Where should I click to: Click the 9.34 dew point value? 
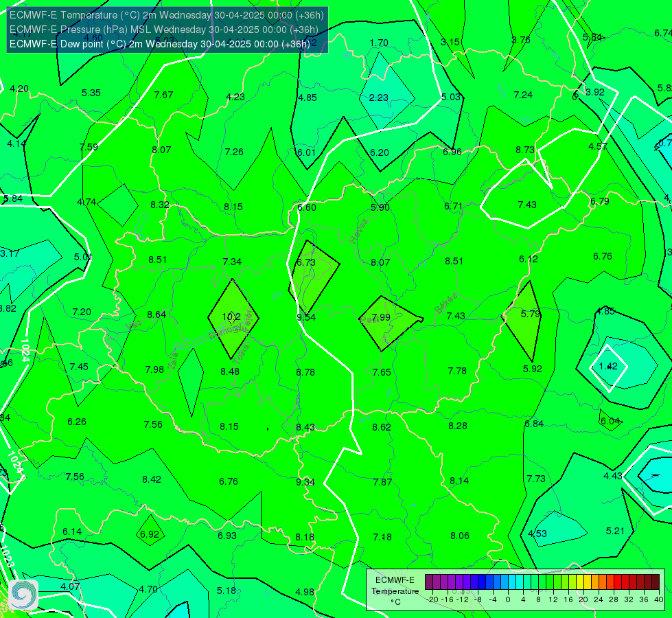(x=305, y=482)
